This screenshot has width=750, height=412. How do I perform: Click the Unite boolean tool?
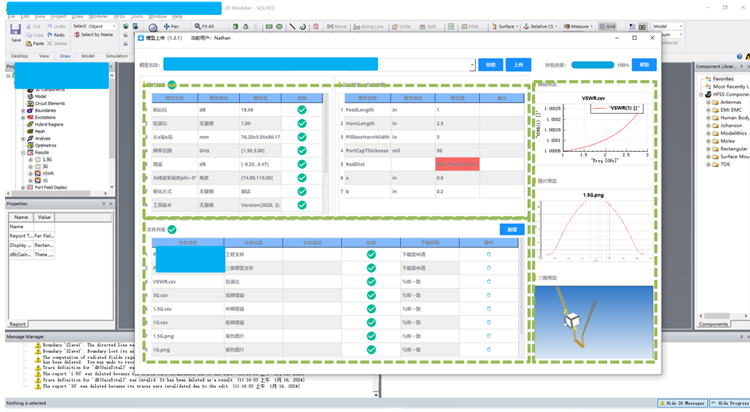point(400,26)
